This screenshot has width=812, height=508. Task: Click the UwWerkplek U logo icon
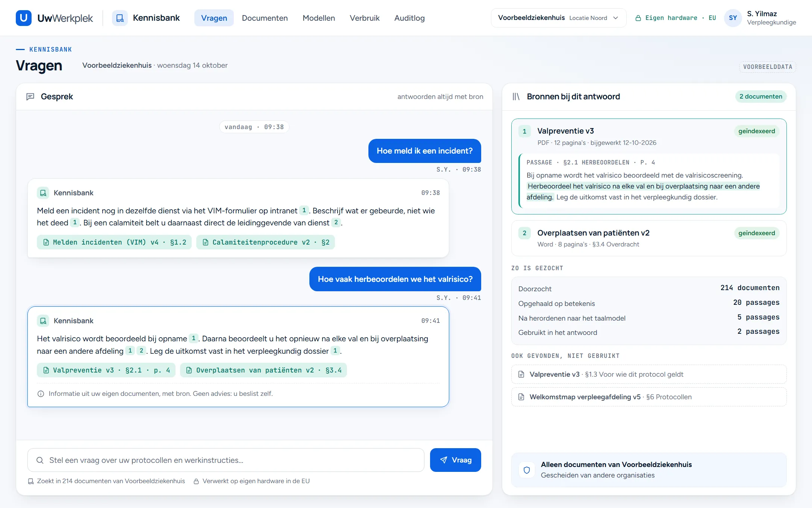(24, 18)
